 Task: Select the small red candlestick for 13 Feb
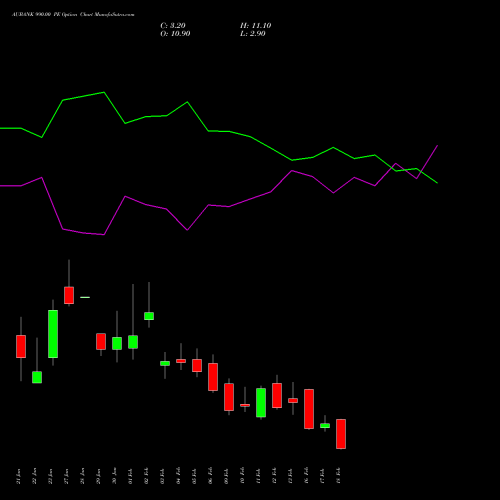coord(293,400)
